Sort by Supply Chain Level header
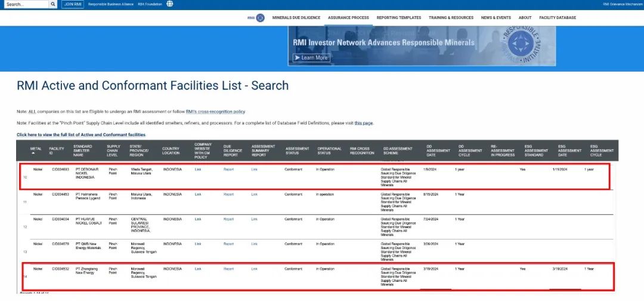Viewport: 644px width, 301px height. (113, 150)
